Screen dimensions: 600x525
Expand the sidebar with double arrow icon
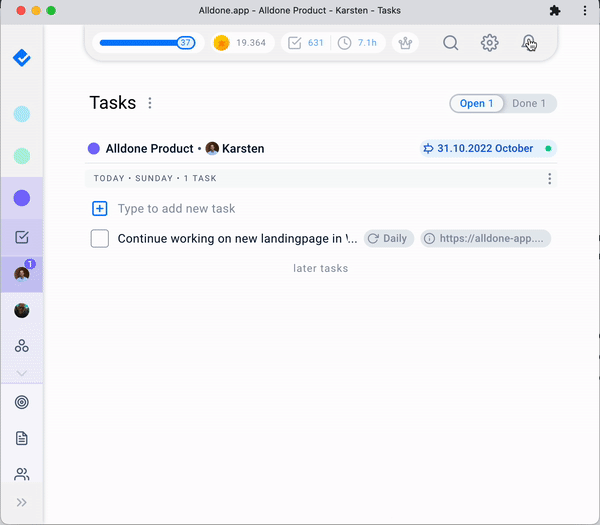pyautogui.click(x=22, y=502)
